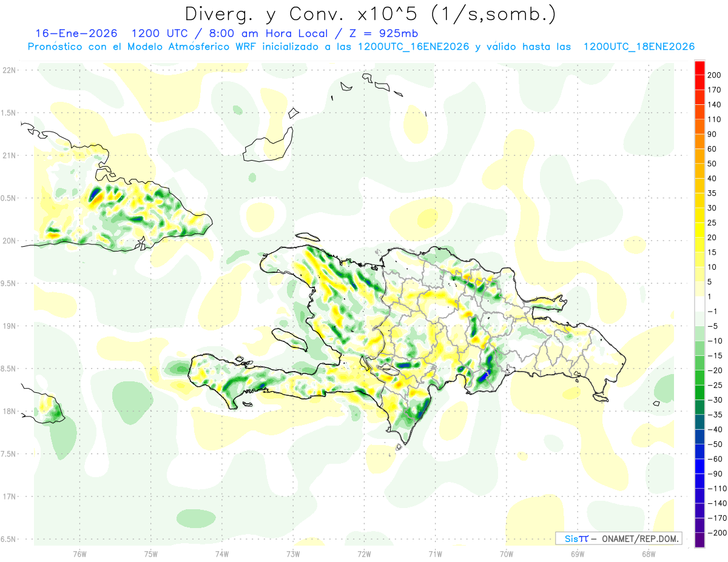Click the '-1' color scale label

click(713, 311)
